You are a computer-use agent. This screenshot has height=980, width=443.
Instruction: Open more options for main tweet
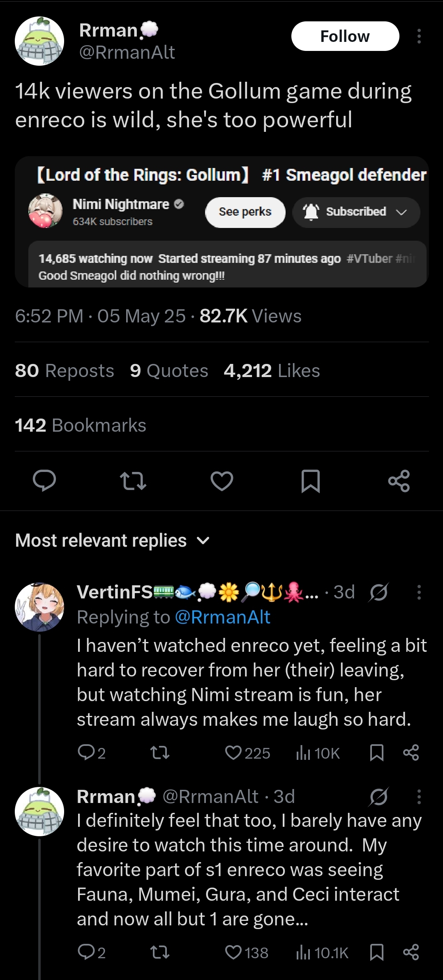[419, 37]
